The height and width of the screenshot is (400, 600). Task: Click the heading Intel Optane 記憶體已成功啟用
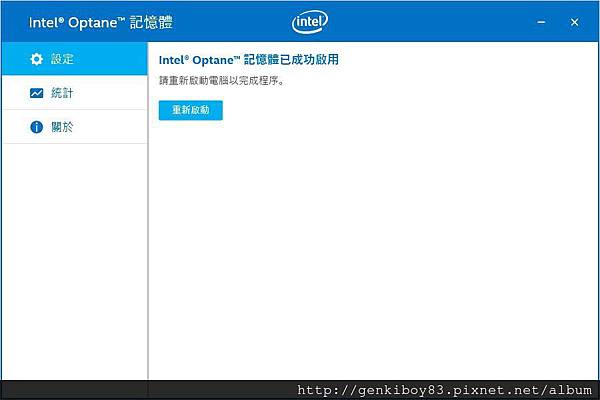[x=249, y=60]
